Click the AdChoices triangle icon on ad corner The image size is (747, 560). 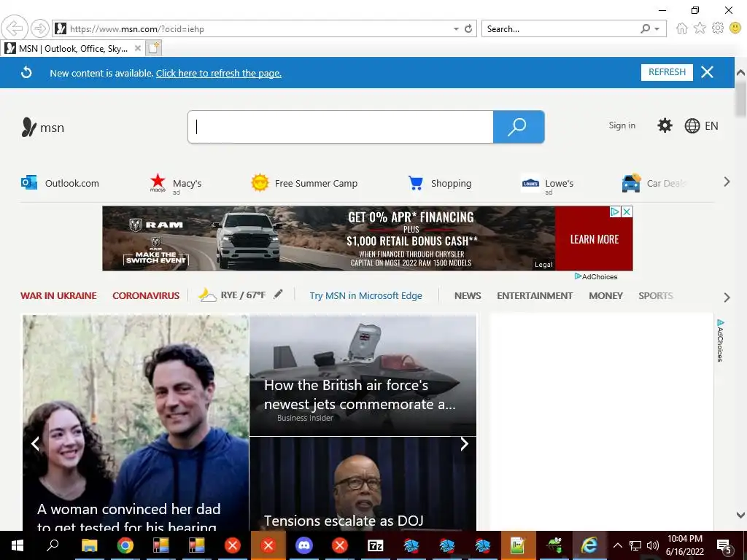point(615,212)
